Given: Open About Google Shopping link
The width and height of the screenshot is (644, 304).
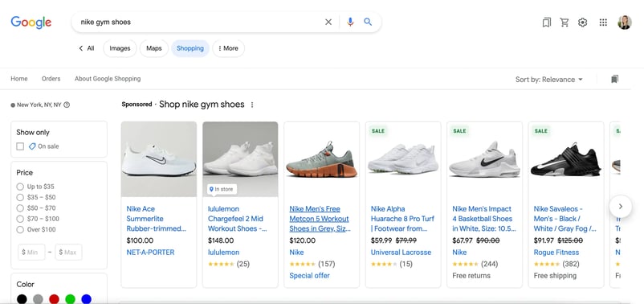Looking at the screenshot, I should click(108, 79).
